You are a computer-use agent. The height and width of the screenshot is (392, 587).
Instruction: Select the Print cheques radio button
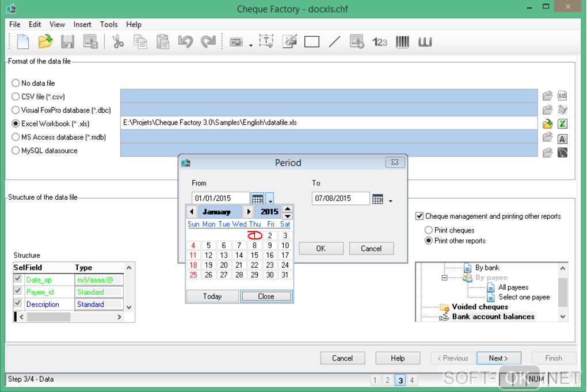point(429,230)
